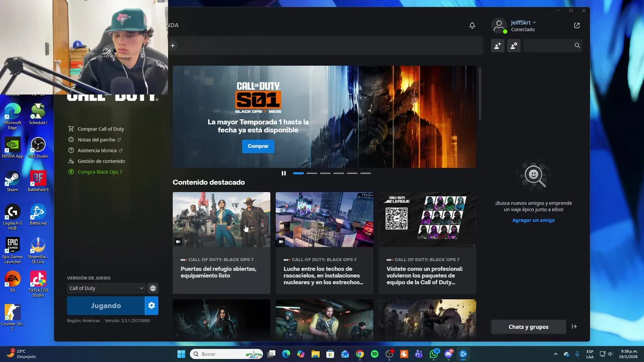Open File Explorer from the taskbar

(315, 354)
